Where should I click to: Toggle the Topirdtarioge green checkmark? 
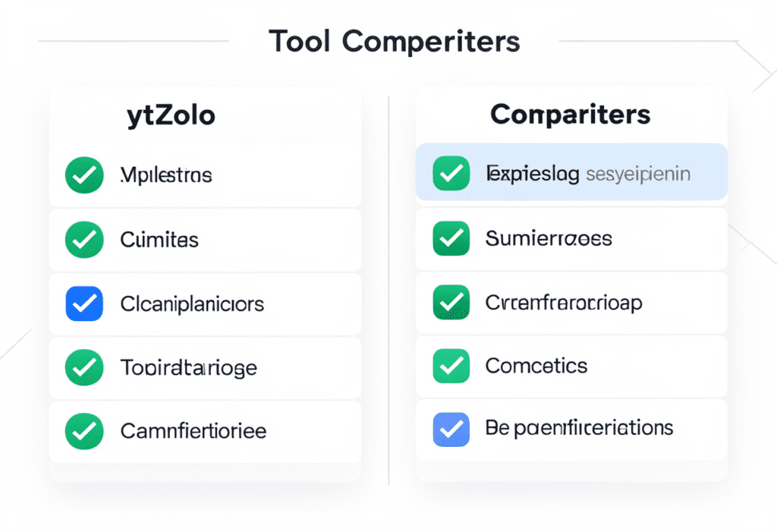pos(84,369)
